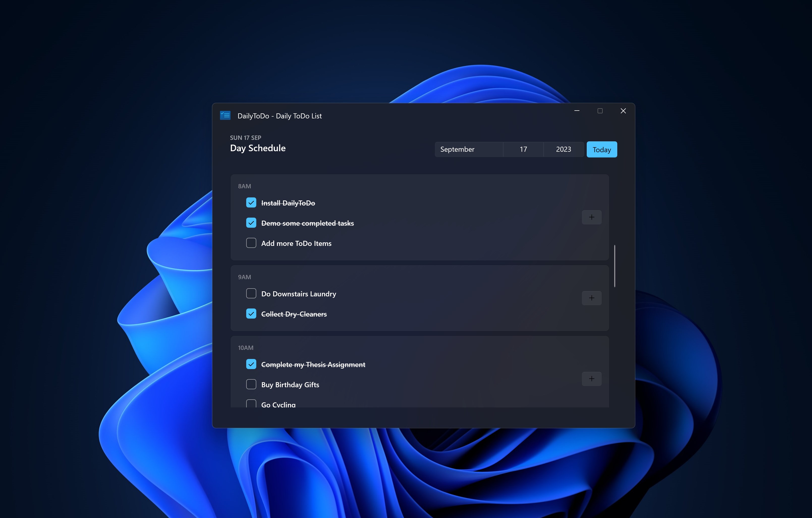
Task: Uncheck Complete my Thesis Assignment
Action: click(251, 364)
